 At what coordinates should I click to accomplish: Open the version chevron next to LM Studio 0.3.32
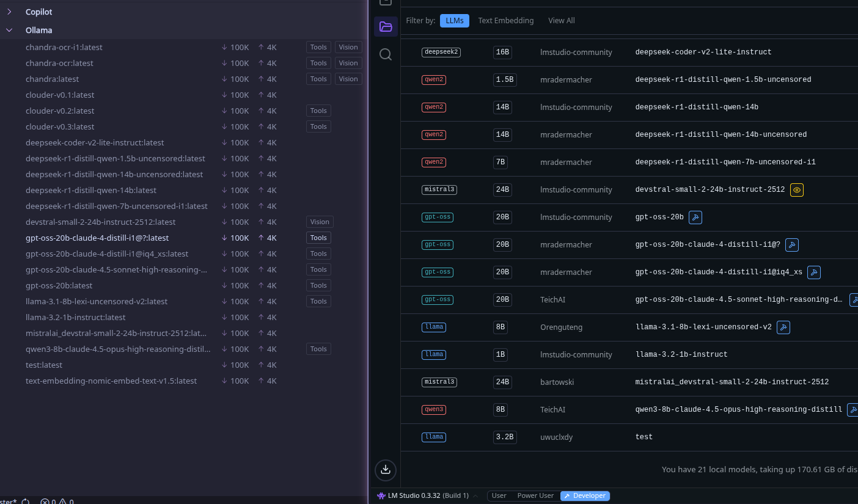(x=475, y=495)
